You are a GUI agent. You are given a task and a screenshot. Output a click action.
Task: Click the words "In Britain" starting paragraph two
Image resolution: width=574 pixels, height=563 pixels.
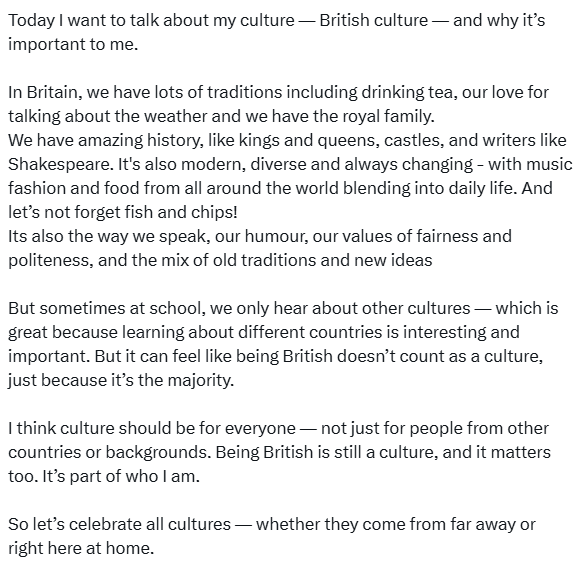[x=45, y=92]
